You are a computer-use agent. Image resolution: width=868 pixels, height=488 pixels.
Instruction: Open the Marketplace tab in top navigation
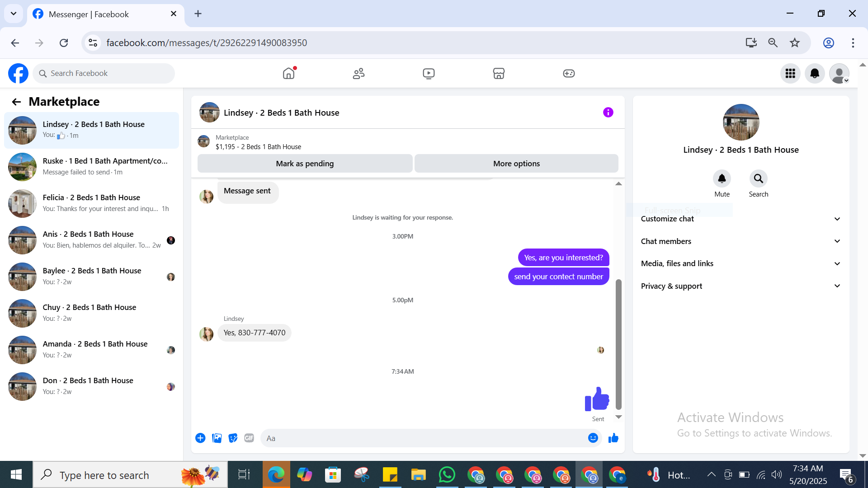pos(499,73)
